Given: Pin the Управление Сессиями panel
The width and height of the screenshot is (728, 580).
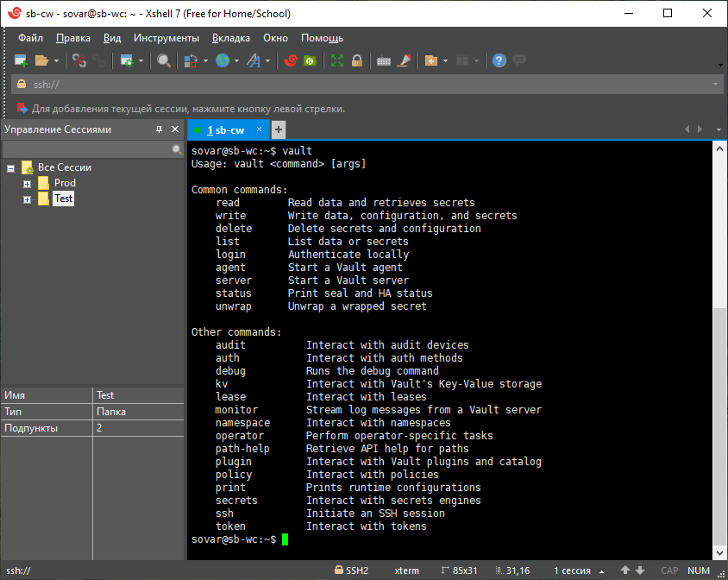Looking at the screenshot, I should 160,129.
